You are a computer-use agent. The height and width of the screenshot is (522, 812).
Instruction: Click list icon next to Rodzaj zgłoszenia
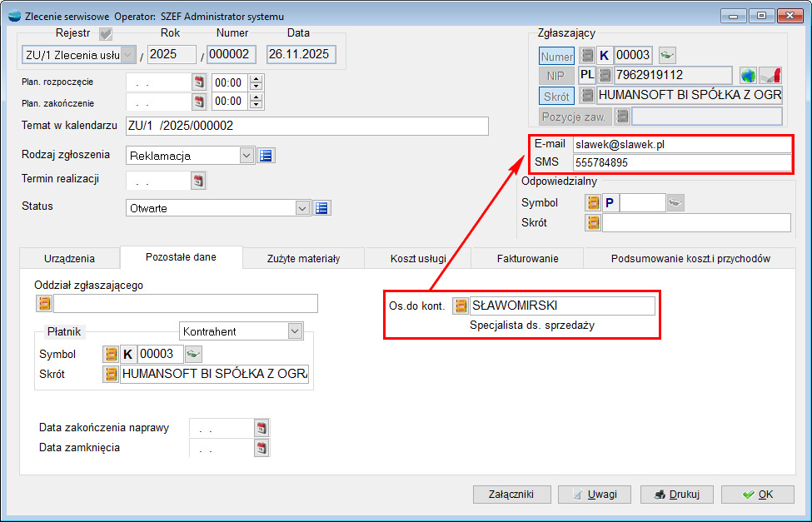point(267,156)
